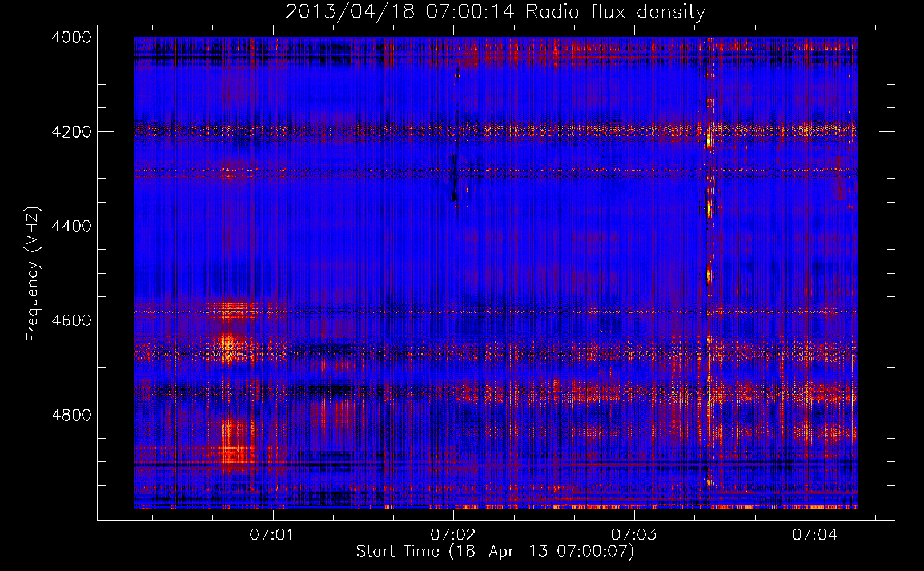The image size is (924, 571).
Task: Click the 'Start Time' x-axis title
Action: tap(398, 551)
